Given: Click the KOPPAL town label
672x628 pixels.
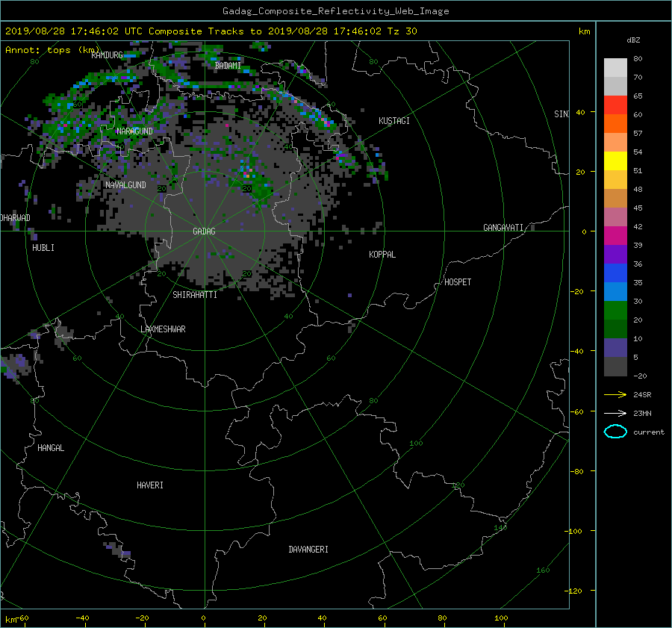Looking at the screenshot, I should pos(382,255).
